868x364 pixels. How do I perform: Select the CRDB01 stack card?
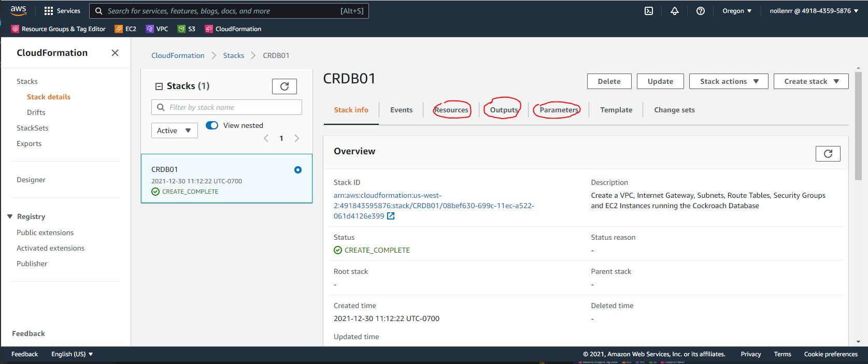(x=226, y=179)
